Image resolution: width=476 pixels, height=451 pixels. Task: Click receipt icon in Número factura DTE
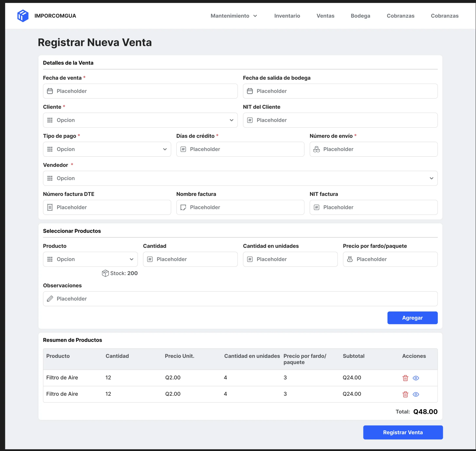[50, 207]
